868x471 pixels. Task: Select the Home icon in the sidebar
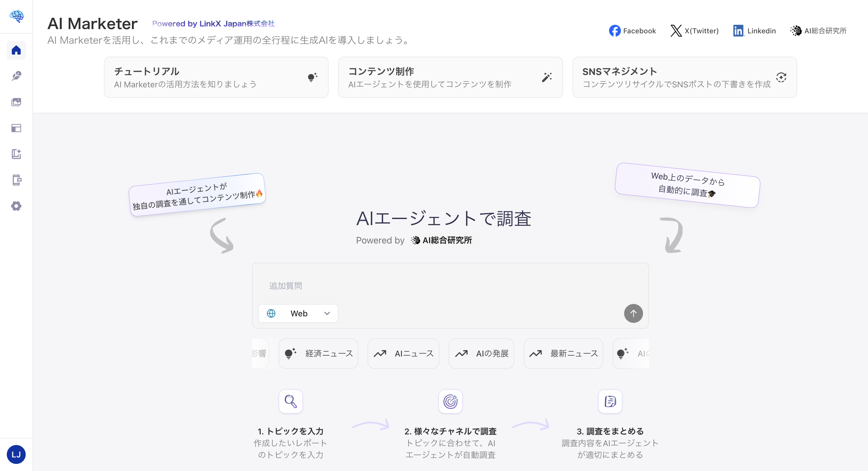(16, 50)
